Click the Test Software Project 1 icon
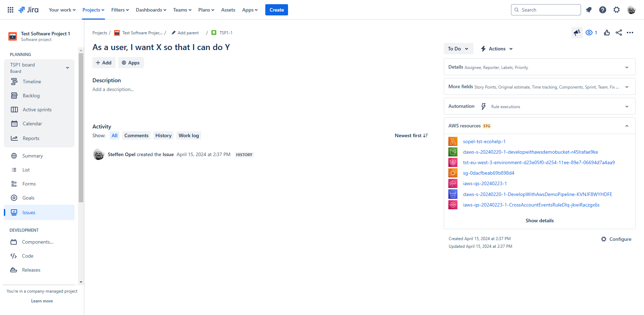644x315 pixels. (13, 36)
